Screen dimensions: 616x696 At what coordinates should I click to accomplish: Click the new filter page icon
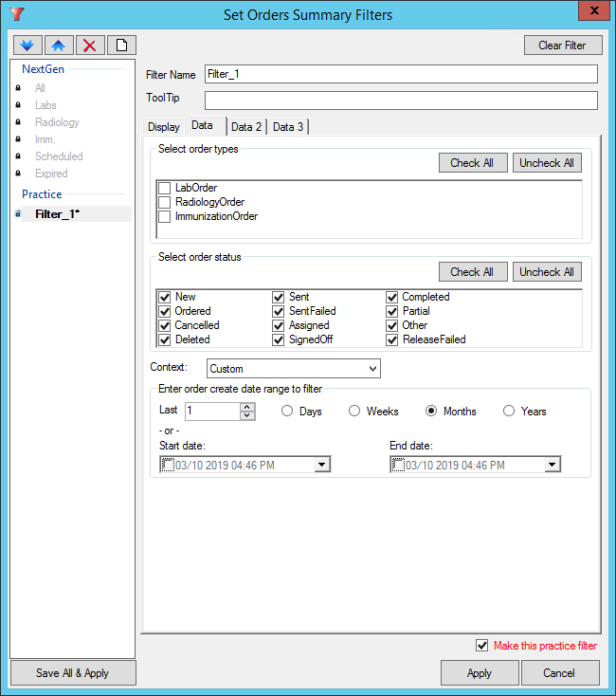121,46
